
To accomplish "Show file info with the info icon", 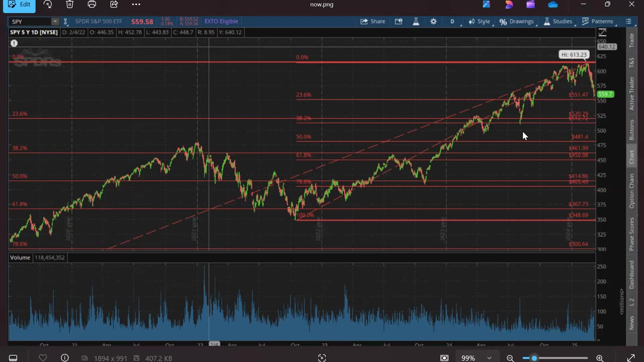I will (65, 358).
